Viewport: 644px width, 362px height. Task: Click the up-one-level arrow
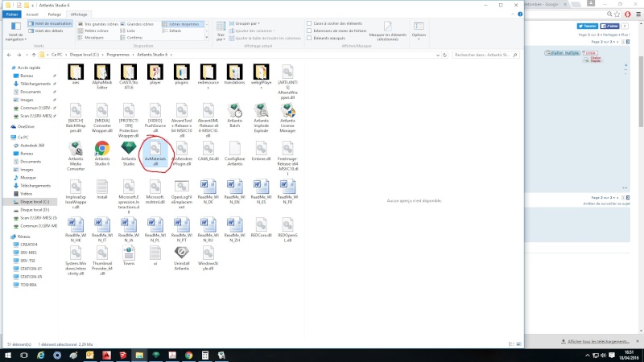34,55
